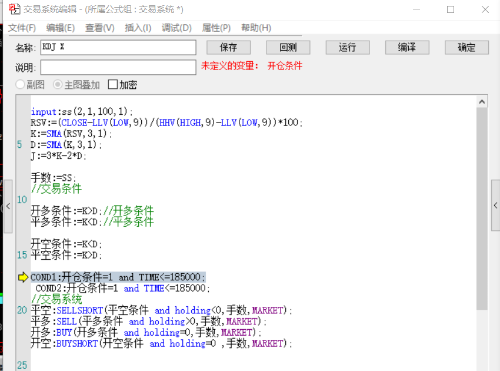Open the 文件(F) menu

point(22,28)
